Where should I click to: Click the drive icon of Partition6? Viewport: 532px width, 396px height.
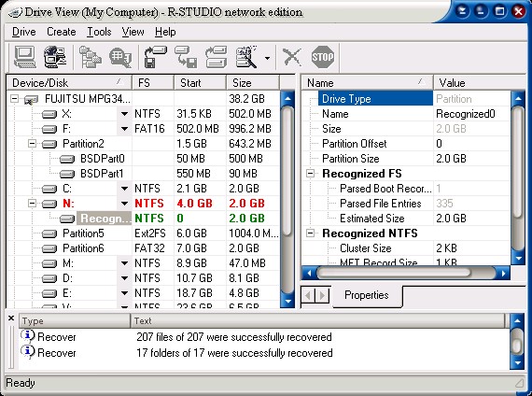click(49, 248)
